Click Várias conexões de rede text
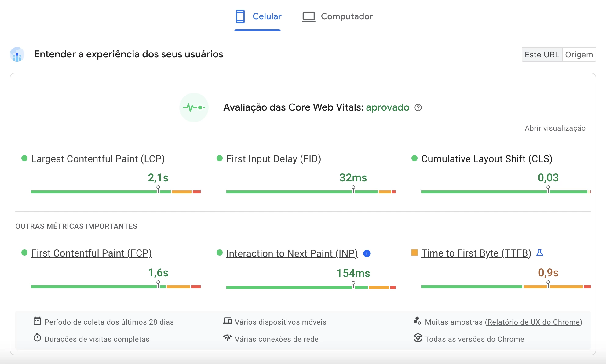Viewport: 606px width, 364px height. click(276, 339)
